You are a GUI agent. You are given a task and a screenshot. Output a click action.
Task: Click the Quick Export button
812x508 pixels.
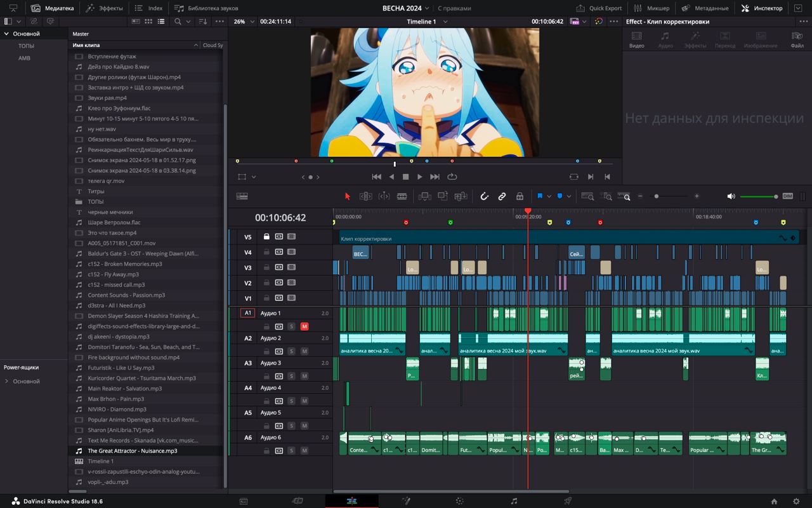pyautogui.click(x=599, y=8)
